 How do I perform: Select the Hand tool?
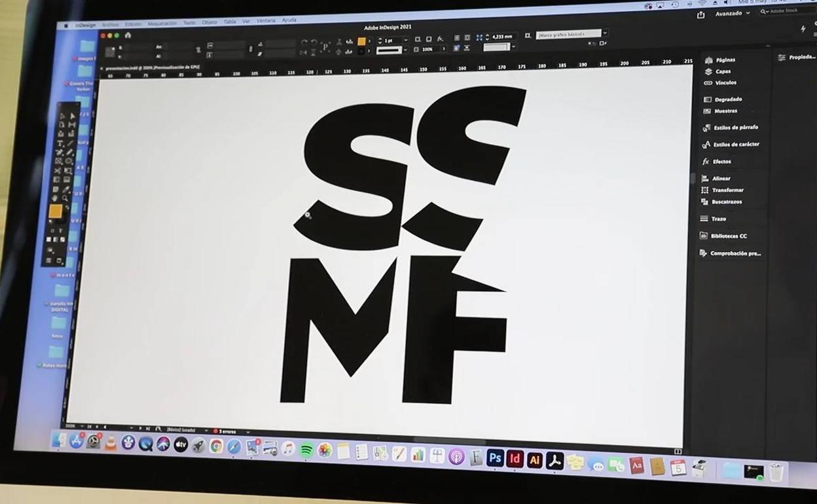coord(55,198)
